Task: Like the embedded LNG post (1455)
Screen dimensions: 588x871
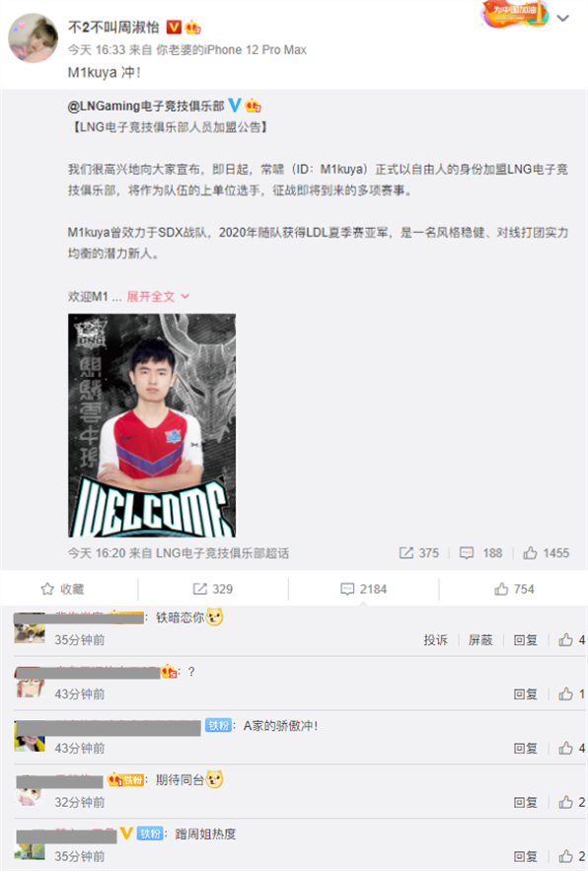Action: 530,552
